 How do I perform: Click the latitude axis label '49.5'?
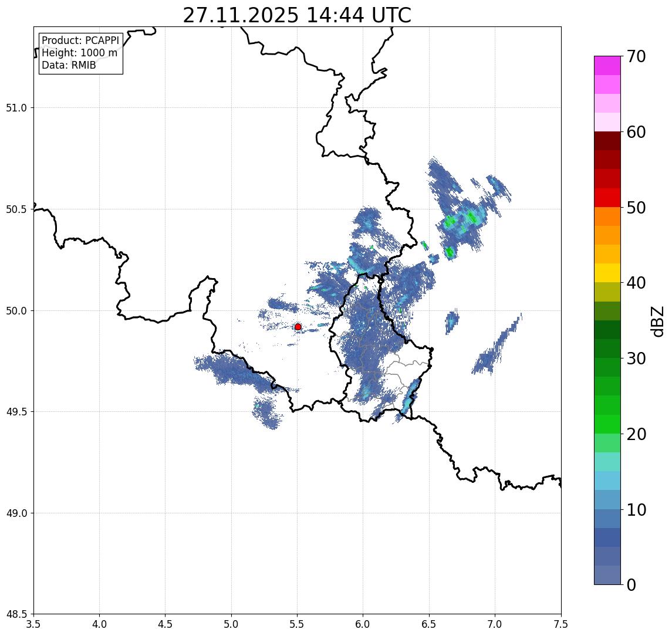click(16, 412)
